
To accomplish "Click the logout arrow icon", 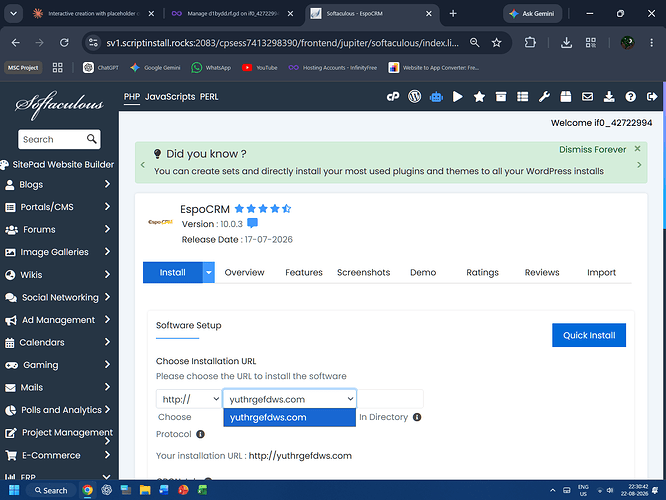I will point(652,97).
